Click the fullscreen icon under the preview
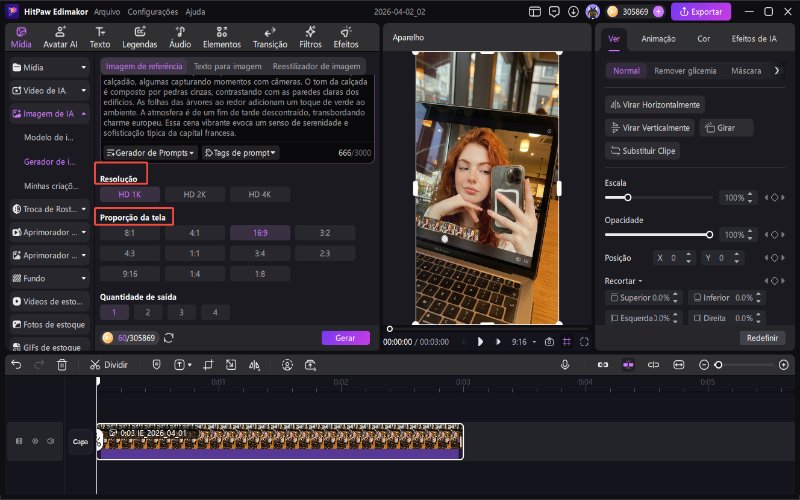 [583, 341]
